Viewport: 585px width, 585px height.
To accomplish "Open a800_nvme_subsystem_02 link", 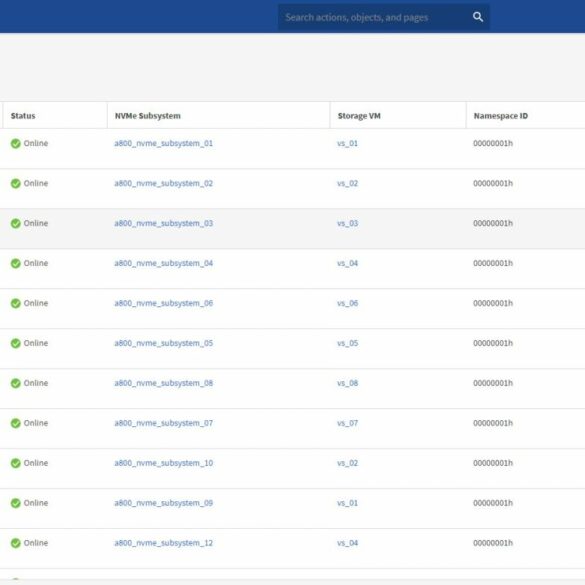I will [x=163, y=183].
